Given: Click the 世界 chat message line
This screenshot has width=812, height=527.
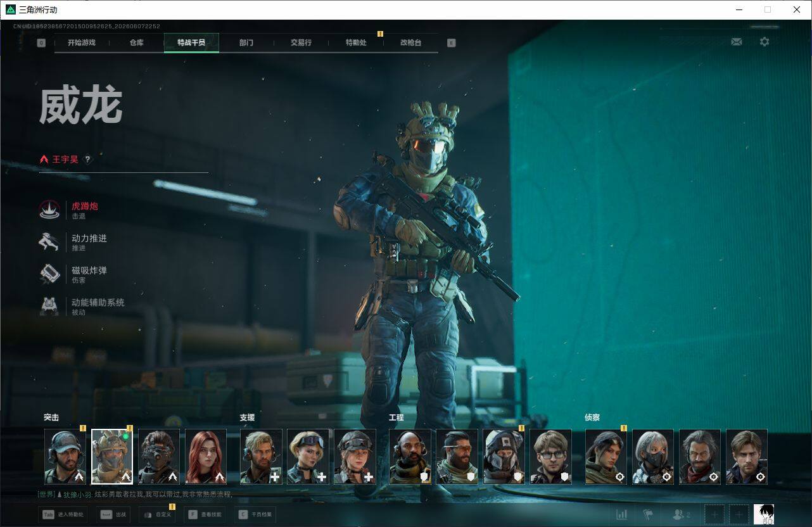Looking at the screenshot, I should pos(135,494).
